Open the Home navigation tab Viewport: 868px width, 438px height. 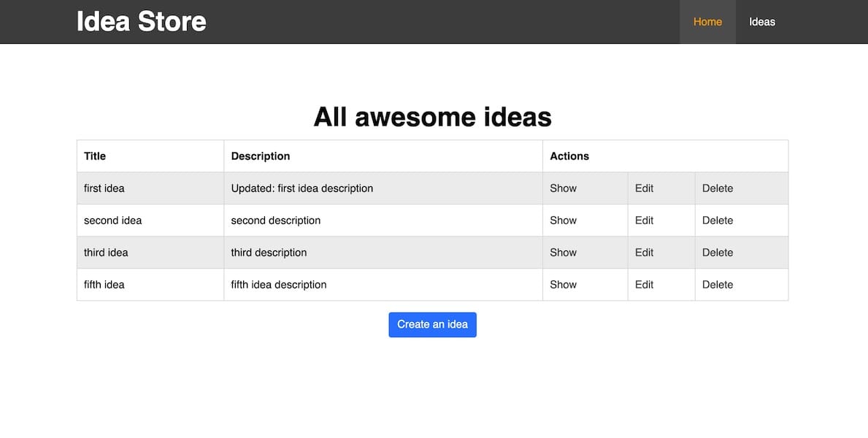pos(707,22)
